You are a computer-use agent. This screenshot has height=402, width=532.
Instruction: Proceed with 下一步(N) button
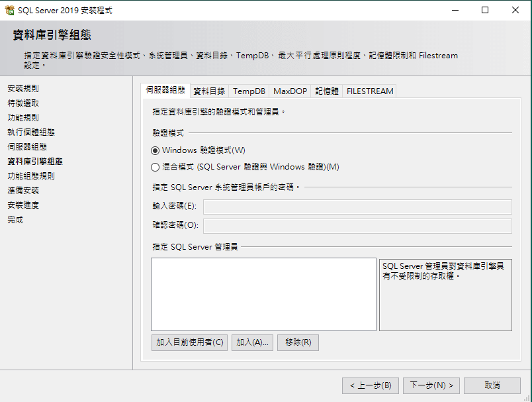point(431,385)
